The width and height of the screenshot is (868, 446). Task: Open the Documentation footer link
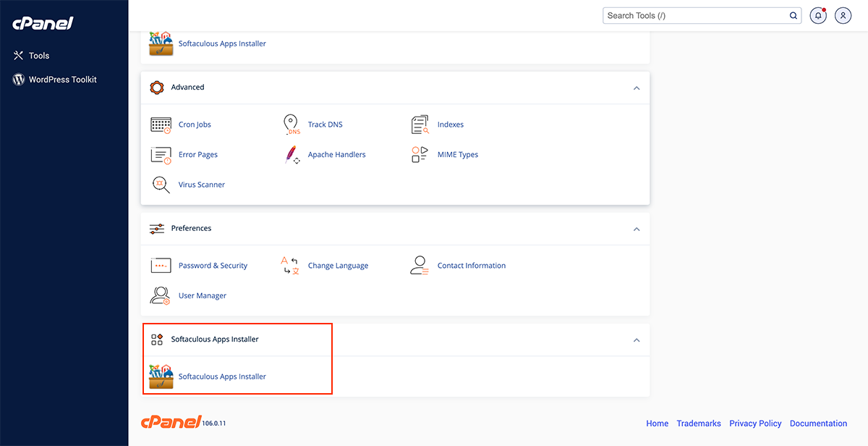818,424
